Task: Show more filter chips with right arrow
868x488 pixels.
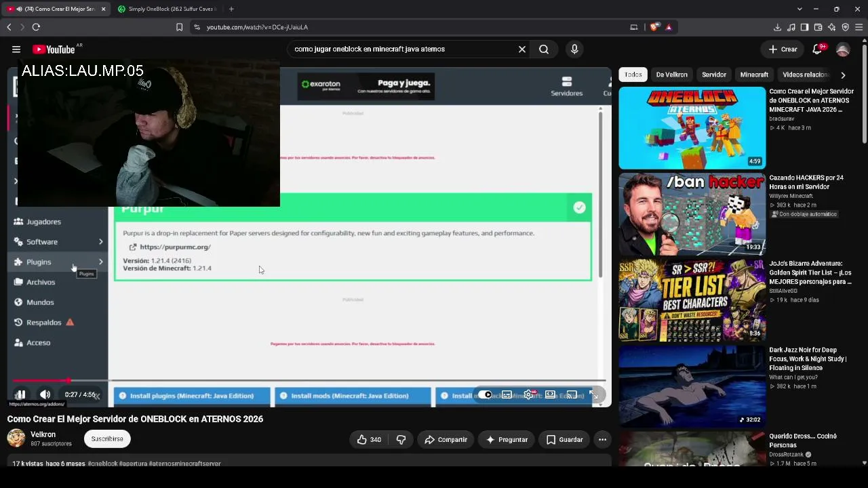Action: coord(843,75)
